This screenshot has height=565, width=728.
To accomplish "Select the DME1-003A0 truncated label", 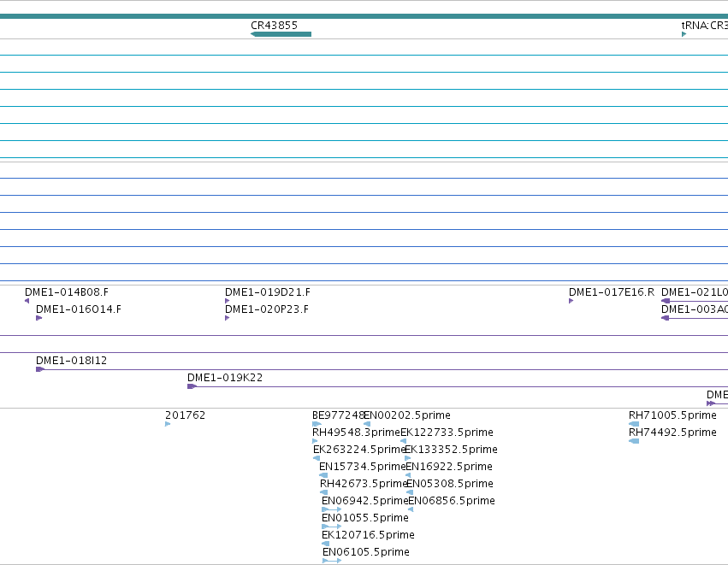I will [x=695, y=309].
